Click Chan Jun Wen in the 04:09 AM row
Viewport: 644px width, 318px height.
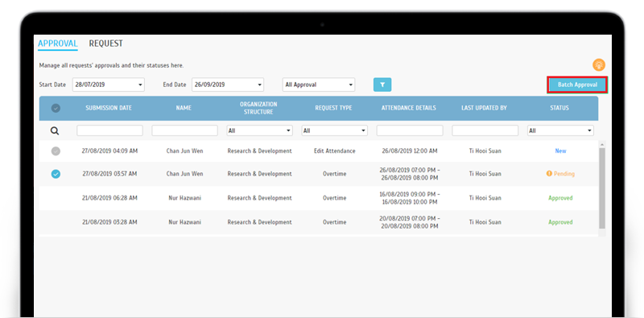coord(185,151)
